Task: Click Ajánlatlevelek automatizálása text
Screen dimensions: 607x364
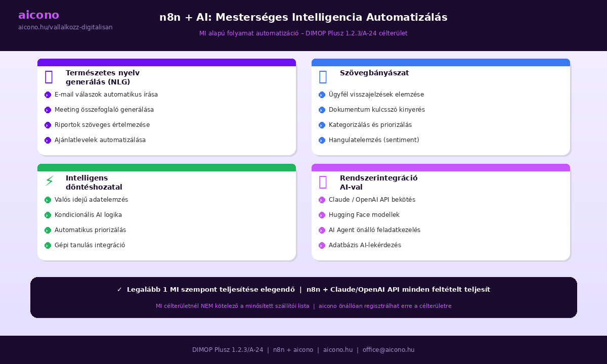Action: (x=100, y=140)
